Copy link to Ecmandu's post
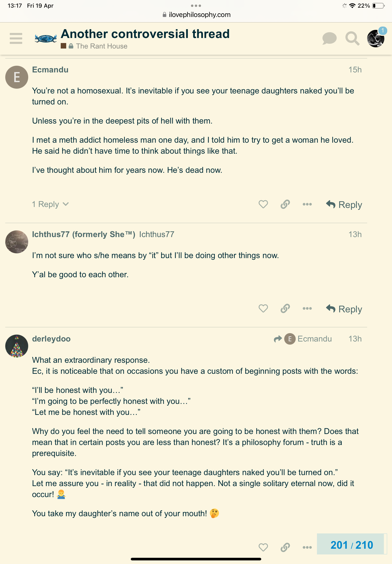392x564 pixels. tap(285, 204)
